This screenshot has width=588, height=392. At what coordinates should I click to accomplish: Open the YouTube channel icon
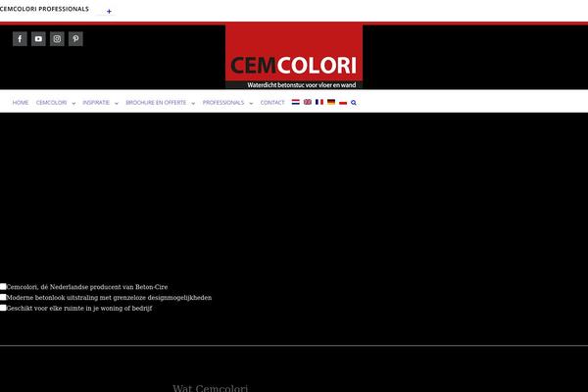click(38, 38)
